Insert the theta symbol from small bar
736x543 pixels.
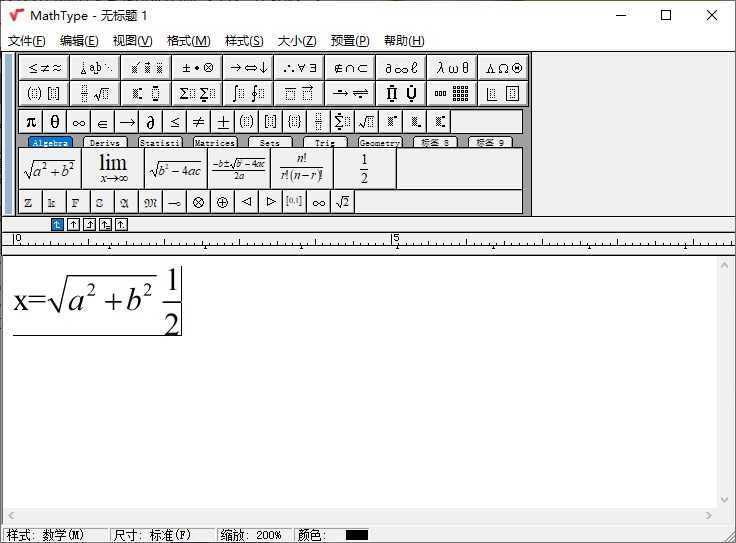click(x=55, y=122)
